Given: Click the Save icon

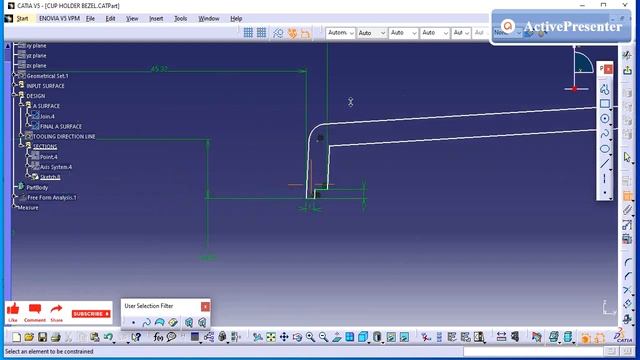Looking at the screenshot, I should coord(42,337).
